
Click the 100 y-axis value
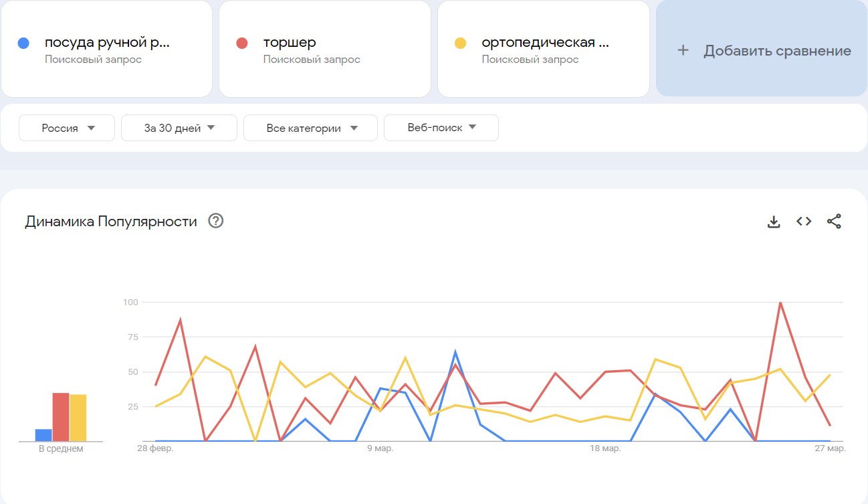pyautogui.click(x=130, y=303)
